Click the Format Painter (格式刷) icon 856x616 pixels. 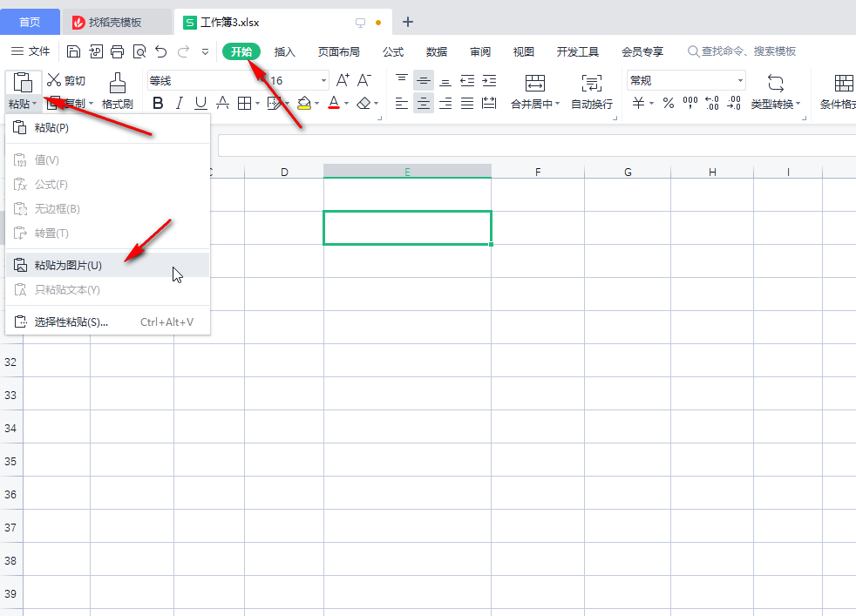click(117, 83)
